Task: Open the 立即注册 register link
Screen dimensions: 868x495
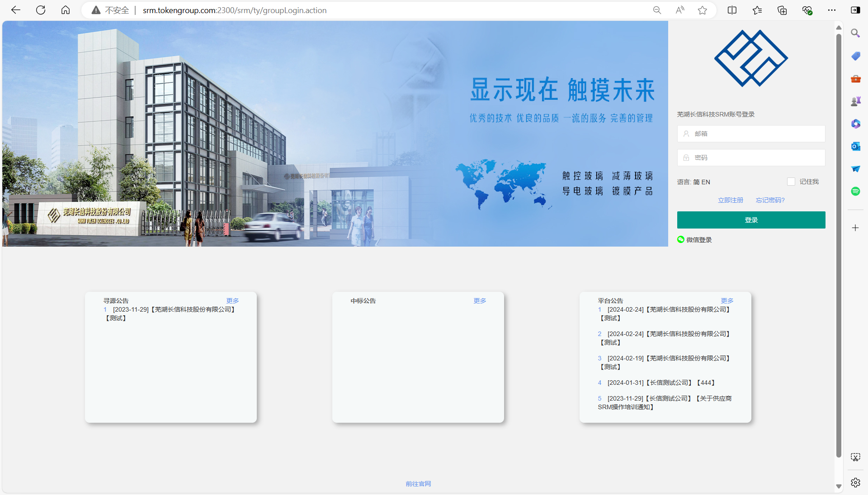Action: 731,200
